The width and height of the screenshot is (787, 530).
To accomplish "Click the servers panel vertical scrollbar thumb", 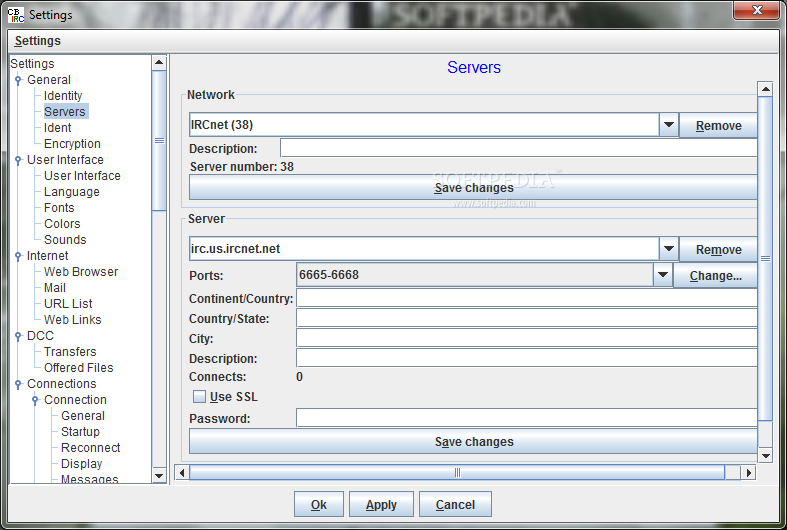I will pos(765,258).
